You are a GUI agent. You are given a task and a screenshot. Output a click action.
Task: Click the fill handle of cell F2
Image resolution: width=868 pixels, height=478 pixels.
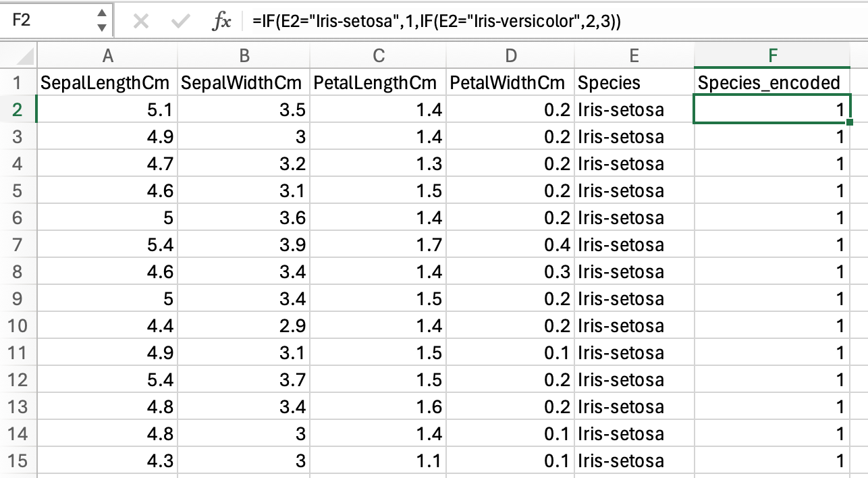(x=850, y=123)
